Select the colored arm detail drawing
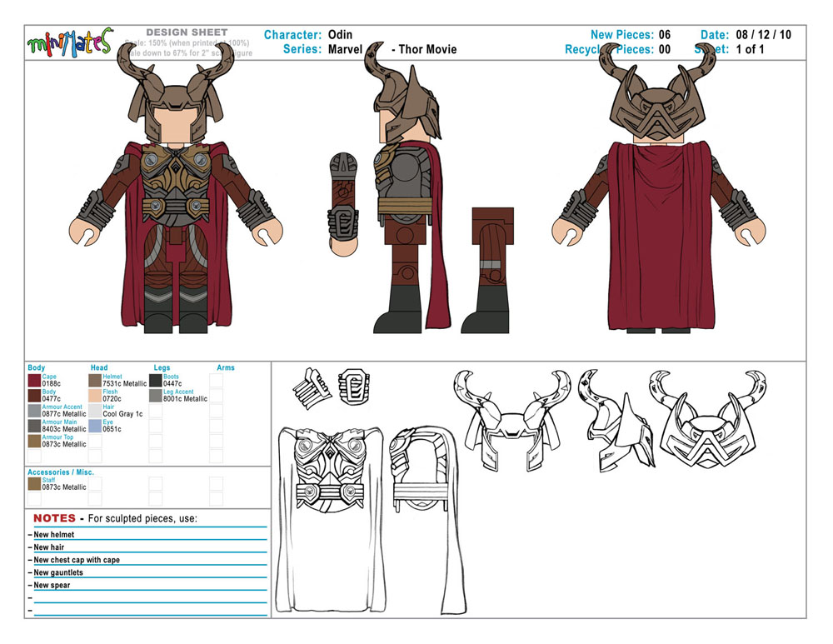The height and width of the screenshot is (644, 833). click(344, 205)
